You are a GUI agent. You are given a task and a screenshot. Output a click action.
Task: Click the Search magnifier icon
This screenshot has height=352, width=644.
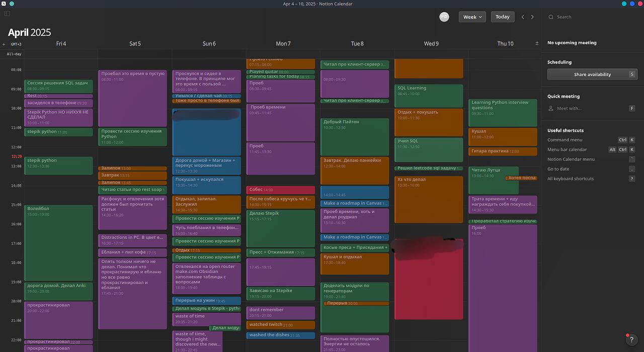click(551, 17)
